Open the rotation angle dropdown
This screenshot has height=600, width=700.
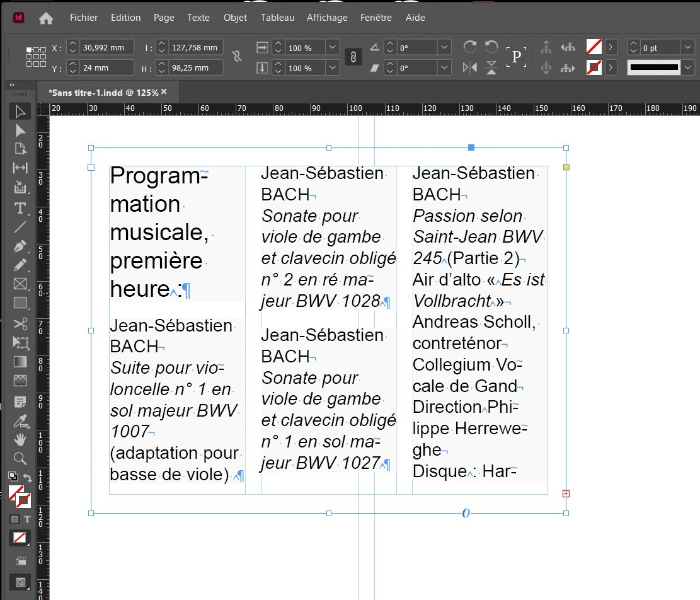tap(444, 47)
